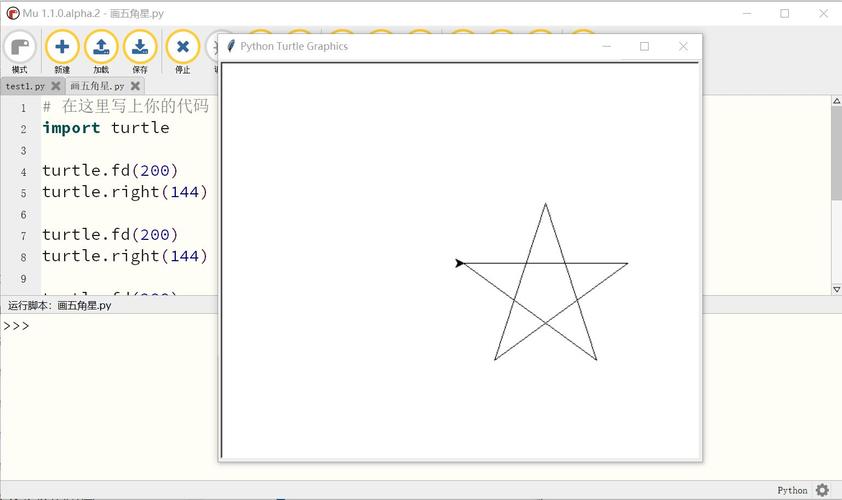Click the 'import turtle' code line
Image resolution: width=842 pixels, height=500 pixels.
coord(106,128)
